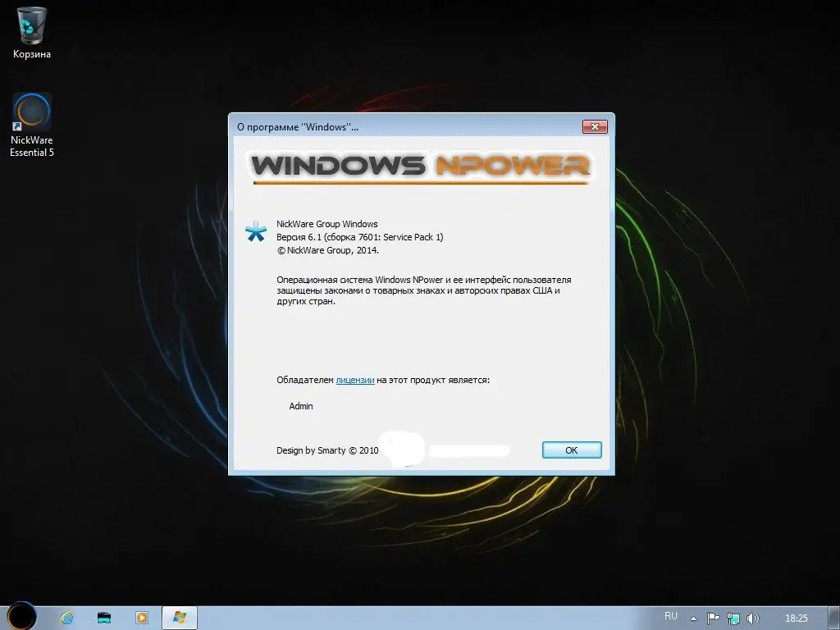Click the licensee name "Admin"

pos(301,406)
